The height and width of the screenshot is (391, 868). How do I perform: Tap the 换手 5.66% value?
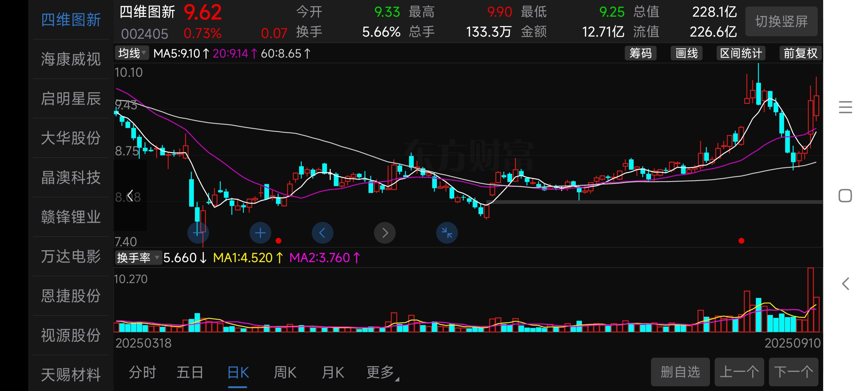(x=381, y=32)
